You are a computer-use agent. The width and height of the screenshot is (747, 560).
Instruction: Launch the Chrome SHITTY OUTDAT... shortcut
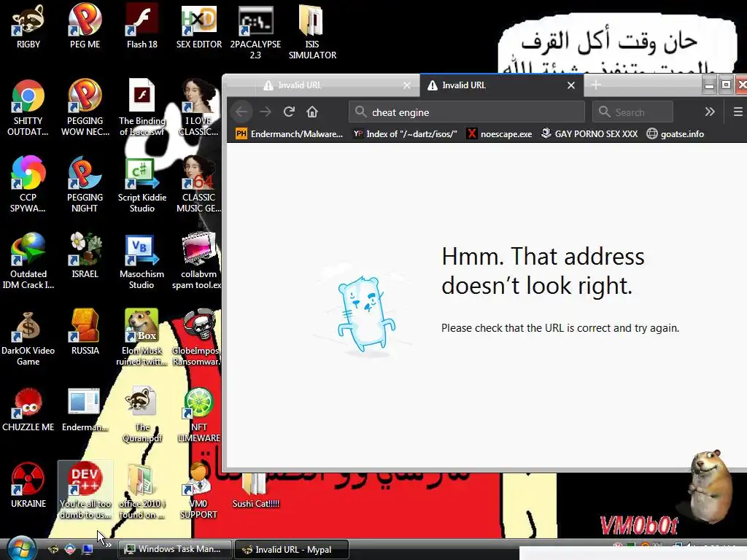[28, 108]
